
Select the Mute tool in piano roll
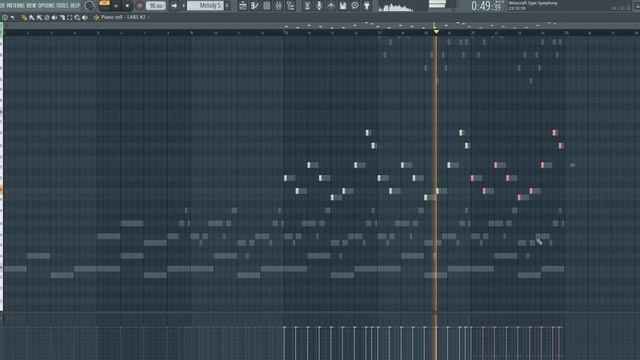pos(54,18)
